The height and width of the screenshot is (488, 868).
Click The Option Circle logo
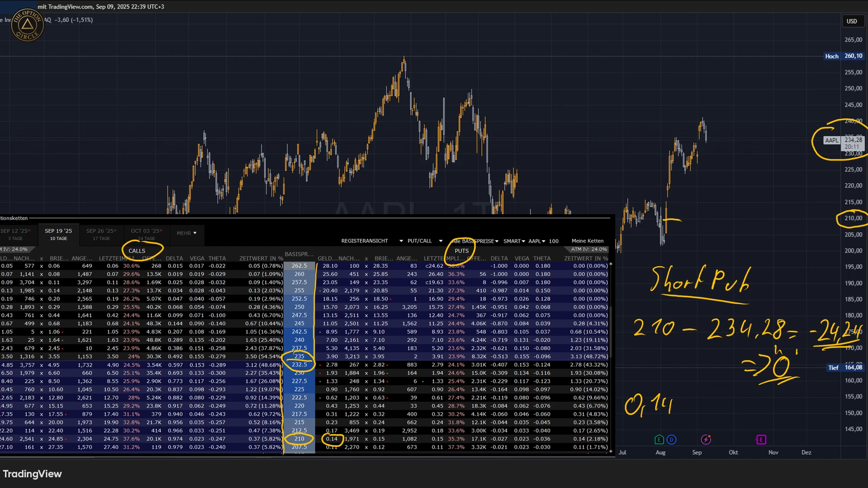tap(27, 24)
